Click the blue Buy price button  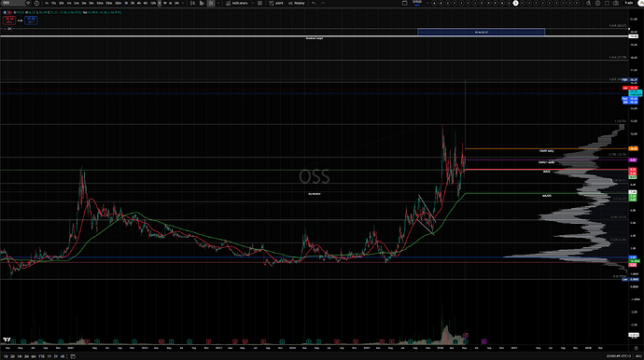pyautogui.click(x=31, y=21)
